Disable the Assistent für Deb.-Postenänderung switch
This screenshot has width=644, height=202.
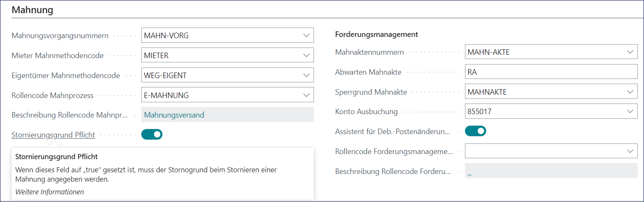476,131
